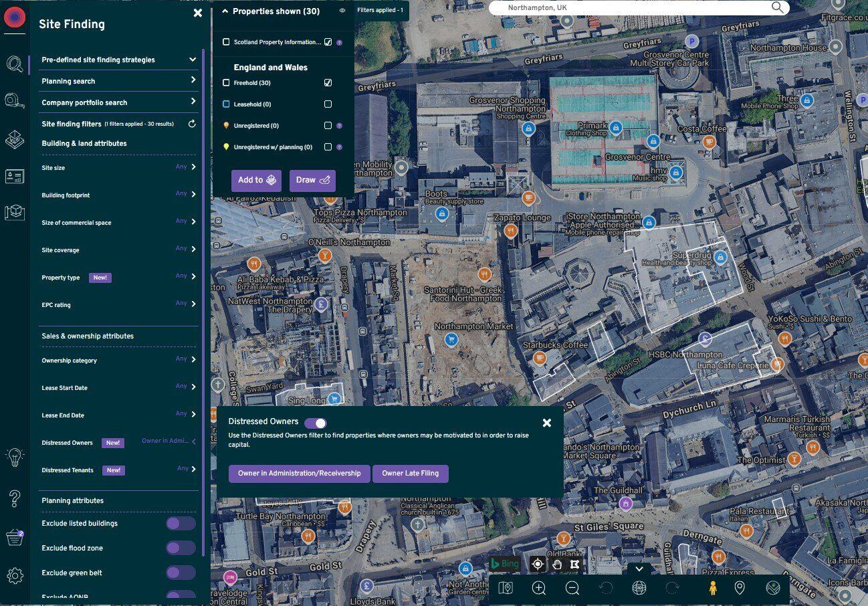Open the Site Finding magnifier sidebar icon

coord(15,64)
